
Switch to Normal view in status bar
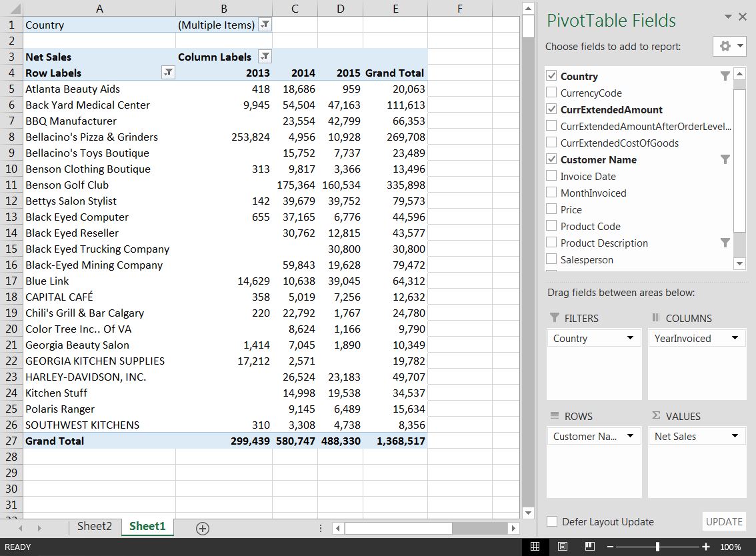point(535,547)
